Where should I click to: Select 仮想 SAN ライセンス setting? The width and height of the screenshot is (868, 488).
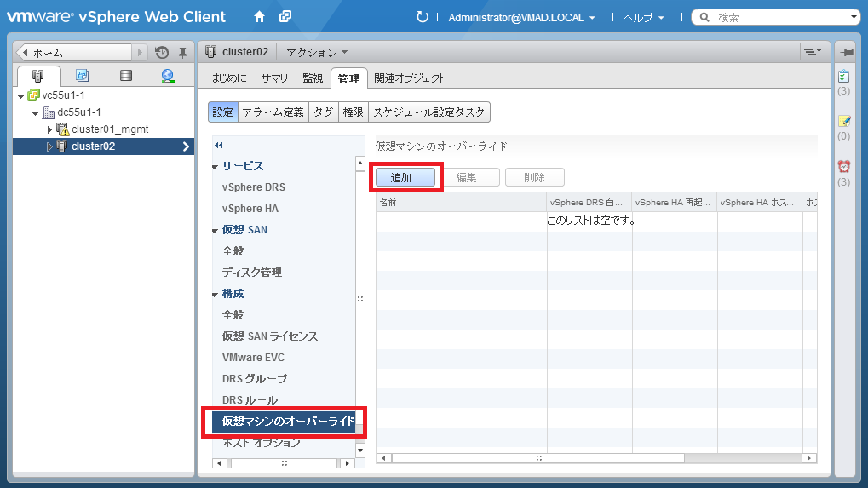(x=269, y=336)
